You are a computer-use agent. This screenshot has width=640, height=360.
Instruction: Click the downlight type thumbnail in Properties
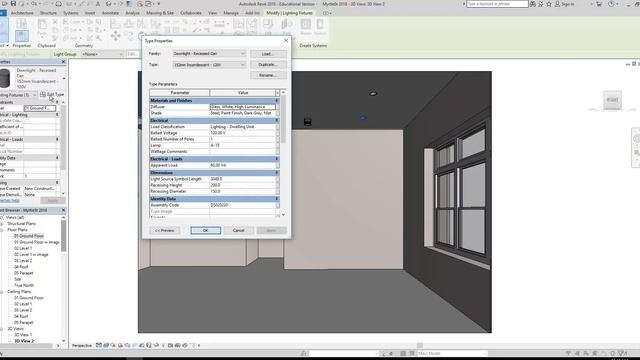pyautogui.click(x=5, y=78)
